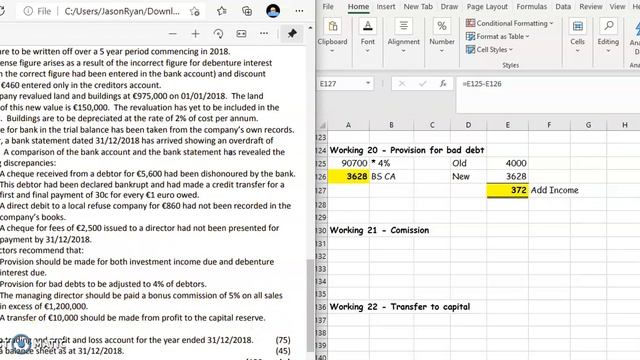640x360 pixels.
Task: Select cell containing 4000
Action: click(507, 163)
